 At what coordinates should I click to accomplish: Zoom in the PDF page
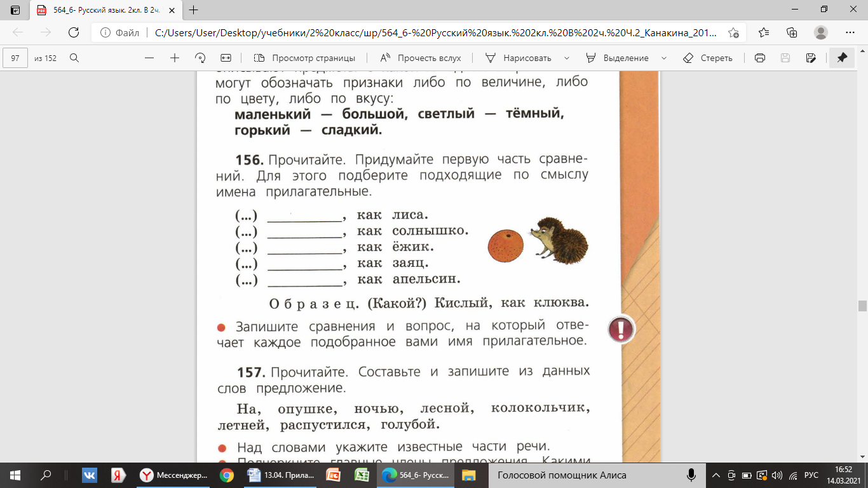(175, 58)
